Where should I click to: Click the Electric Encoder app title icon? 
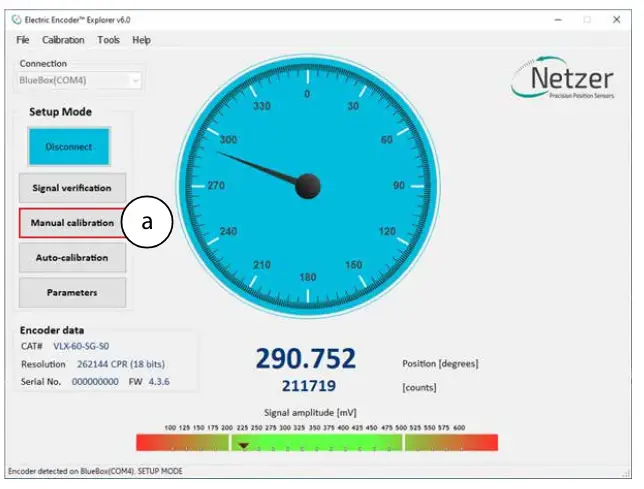14,18
